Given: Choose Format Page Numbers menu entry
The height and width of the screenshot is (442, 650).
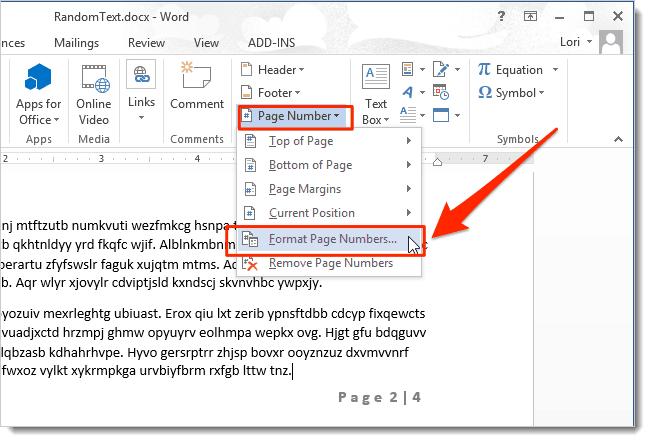Looking at the screenshot, I should [x=330, y=239].
